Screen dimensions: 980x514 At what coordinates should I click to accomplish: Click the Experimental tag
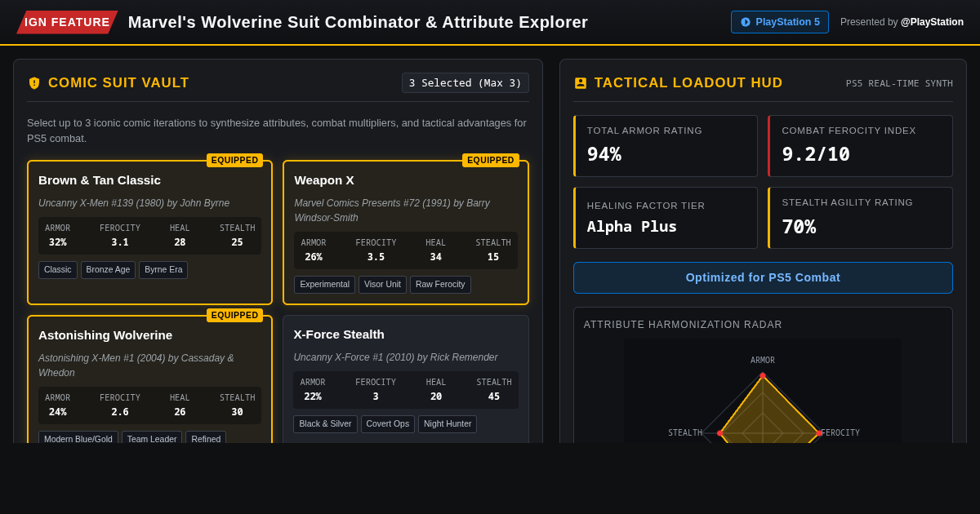pyautogui.click(x=324, y=285)
